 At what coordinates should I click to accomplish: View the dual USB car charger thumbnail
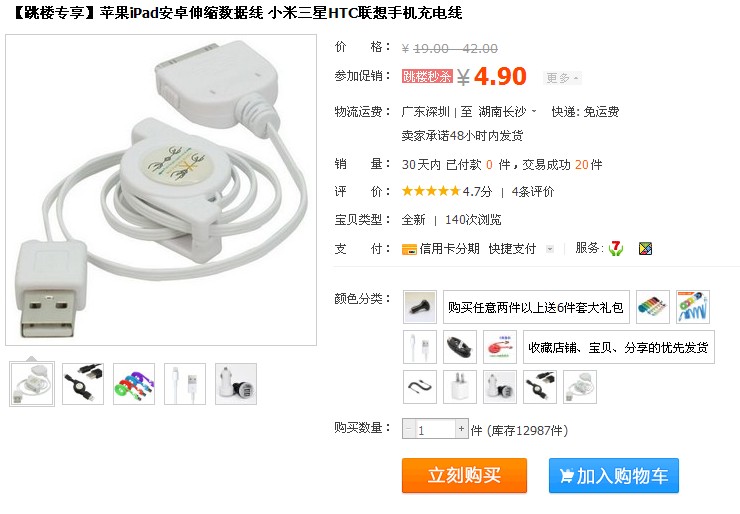click(236, 384)
